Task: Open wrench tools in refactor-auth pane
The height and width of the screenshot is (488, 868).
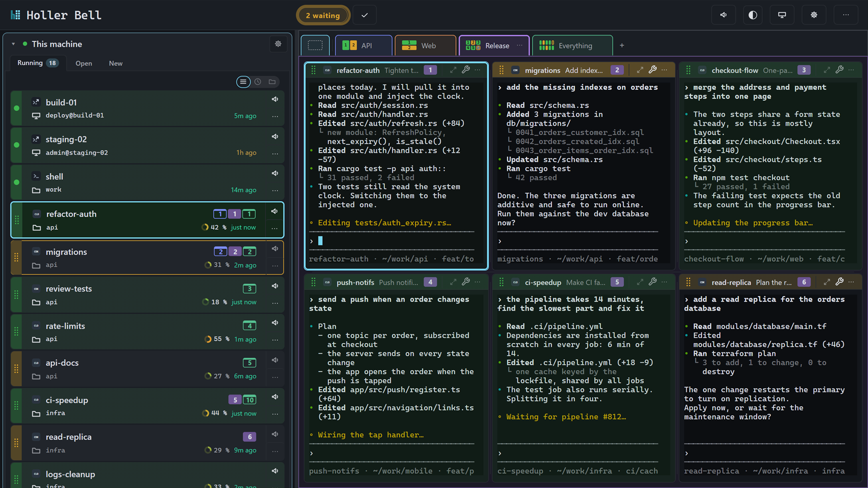Action: pyautogui.click(x=466, y=70)
